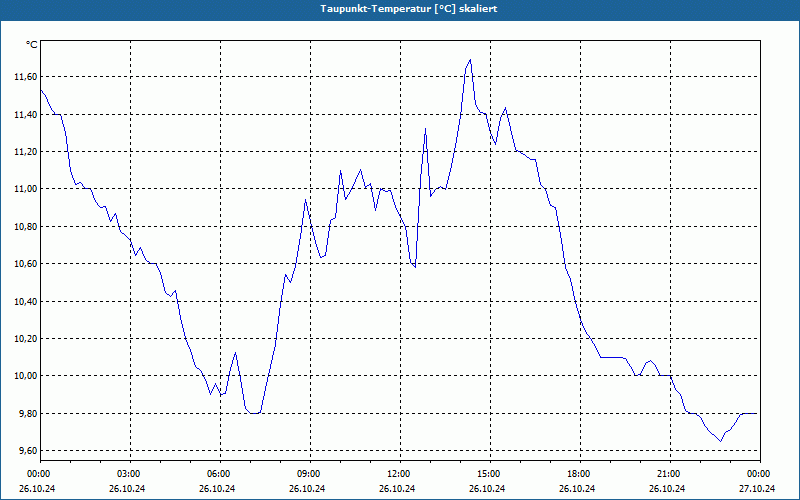Click the '10,40' y-axis label
The image size is (800, 500).
[x=25, y=302]
